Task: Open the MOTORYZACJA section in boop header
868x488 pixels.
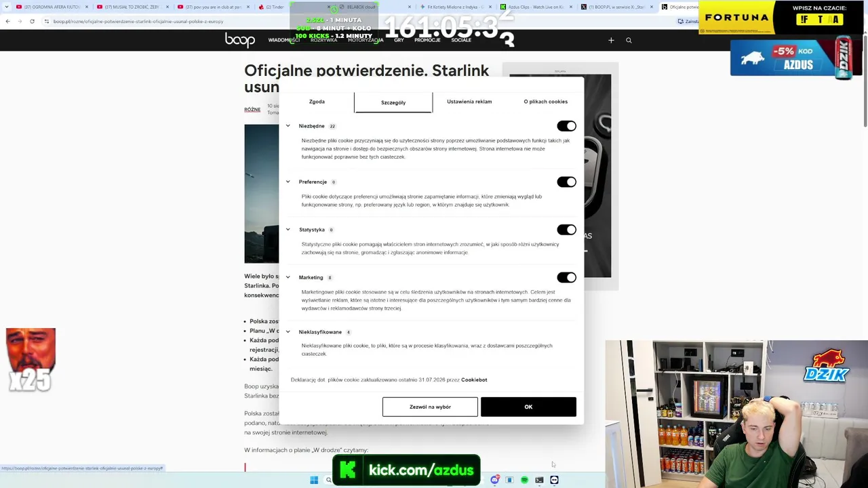Action: pyautogui.click(x=366, y=40)
